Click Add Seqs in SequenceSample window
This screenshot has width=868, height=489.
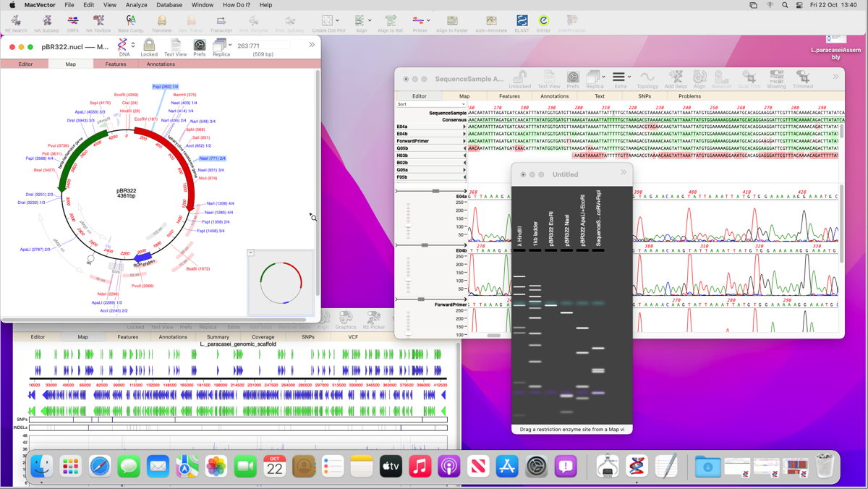point(676,80)
